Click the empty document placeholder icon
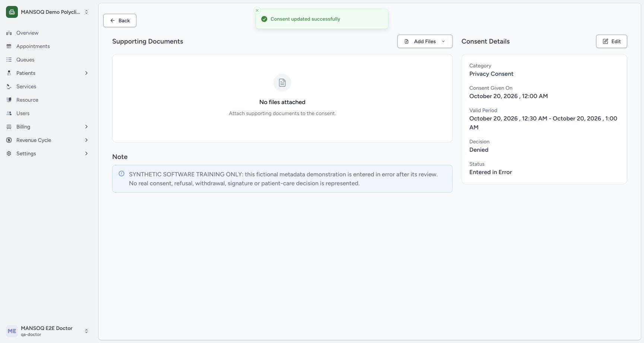Viewport: 644px width, 343px height. [282, 83]
